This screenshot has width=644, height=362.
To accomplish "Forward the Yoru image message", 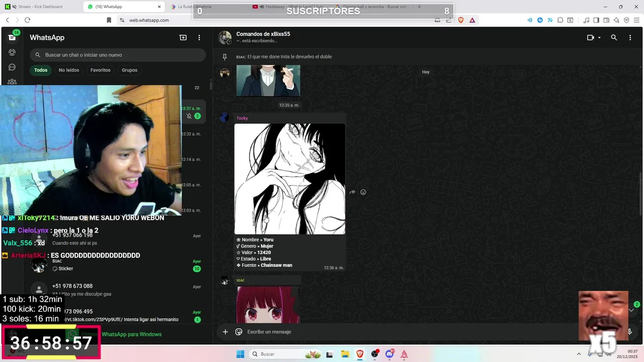I will point(352,192).
